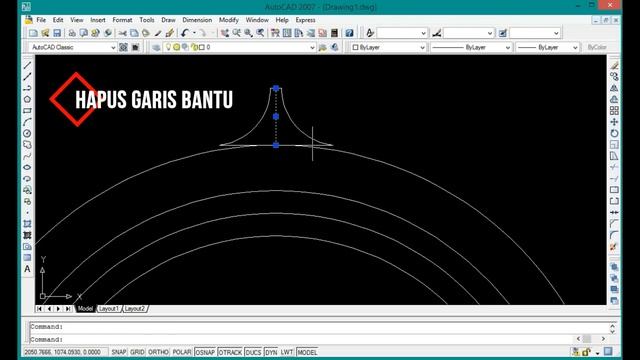Select the Line draw tool
Image resolution: width=640 pixels, height=360 pixels.
click(27, 65)
